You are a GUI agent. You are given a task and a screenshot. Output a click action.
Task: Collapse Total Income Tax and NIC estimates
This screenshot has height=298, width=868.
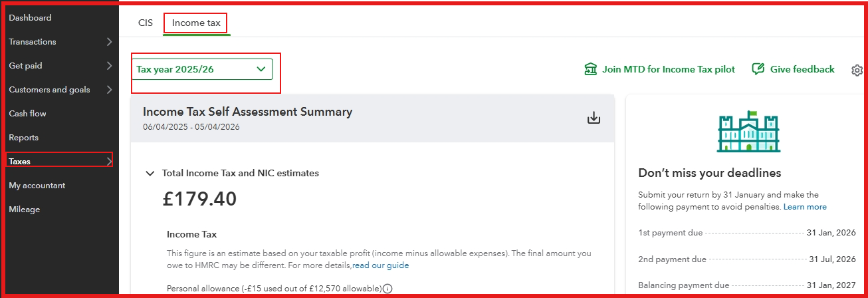click(x=150, y=174)
